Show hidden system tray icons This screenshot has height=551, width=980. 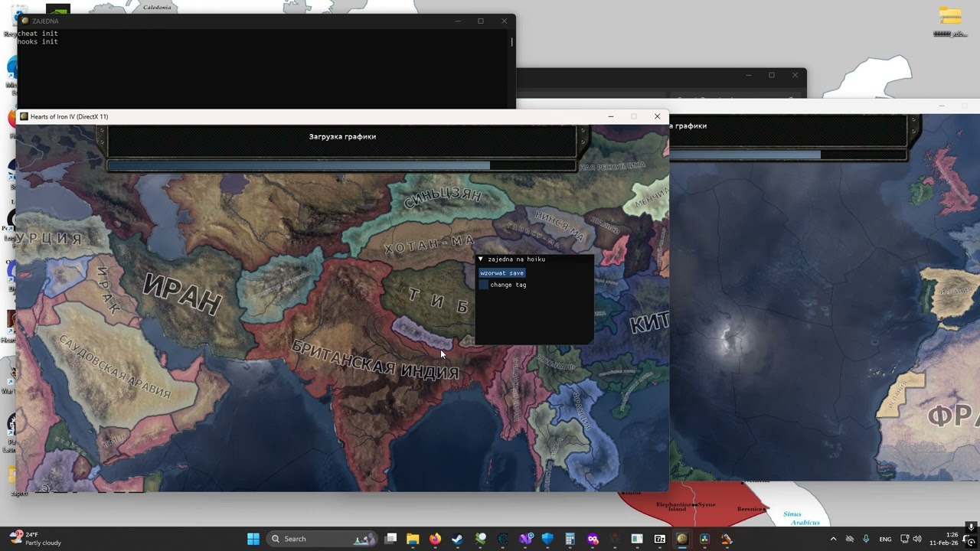pyautogui.click(x=833, y=539)
